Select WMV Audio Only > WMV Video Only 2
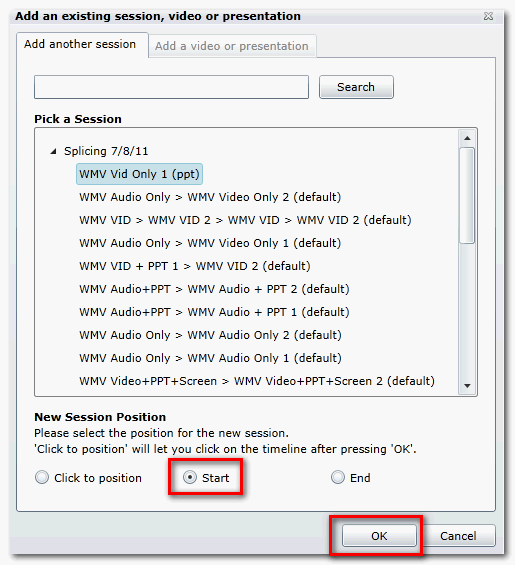 pyautogui.click(x=210, y=197)
